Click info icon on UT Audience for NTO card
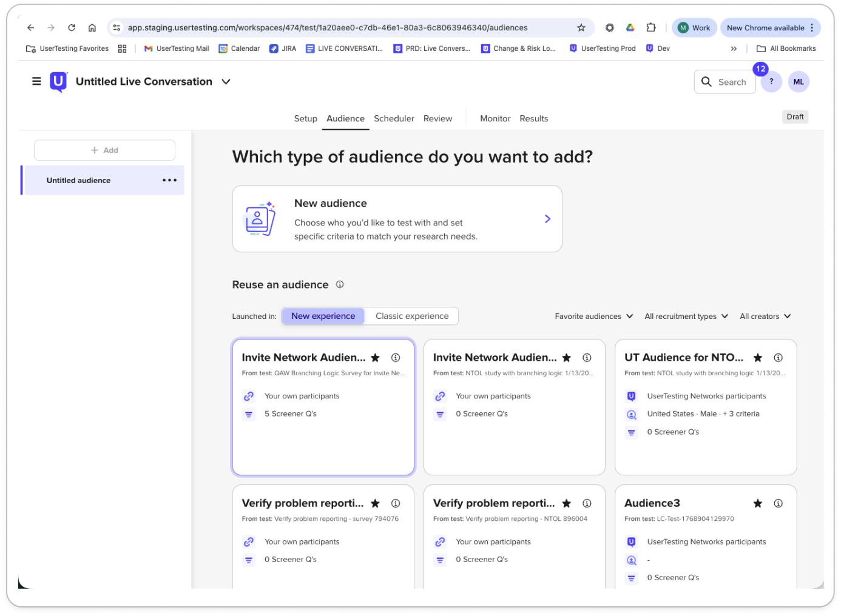The width and height of the screenshot is (841, 616). click(x=778, y=358)
